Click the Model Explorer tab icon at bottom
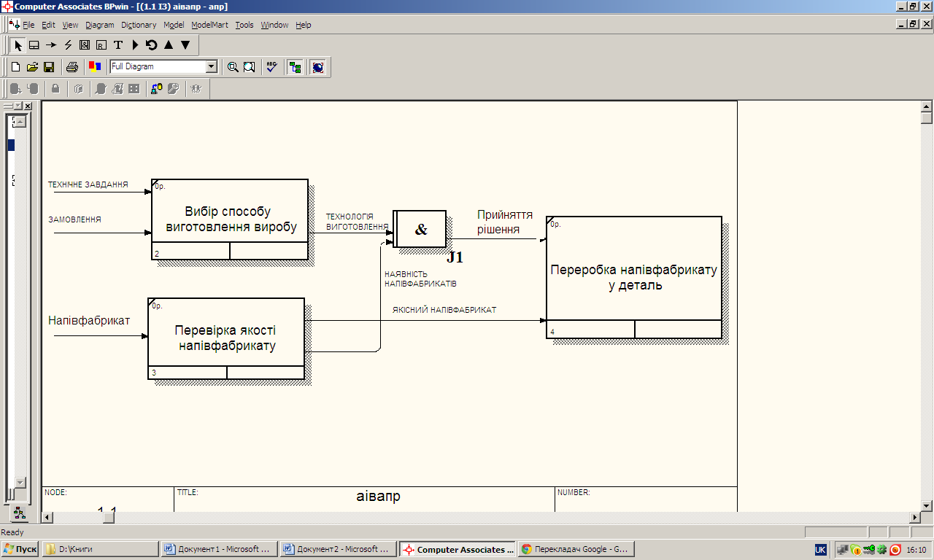 [19, 513]
